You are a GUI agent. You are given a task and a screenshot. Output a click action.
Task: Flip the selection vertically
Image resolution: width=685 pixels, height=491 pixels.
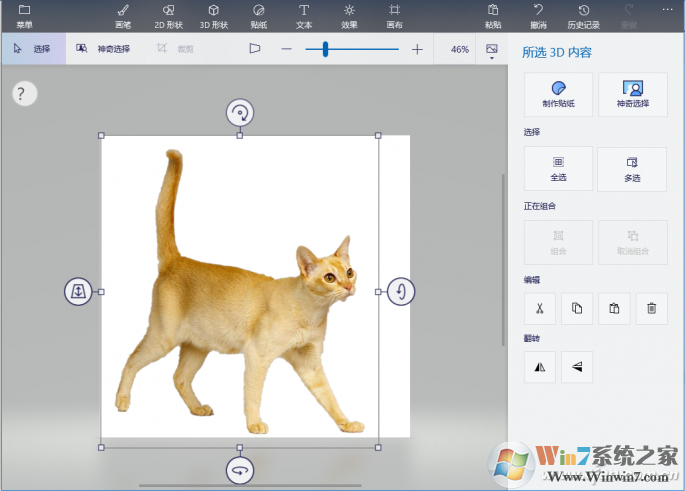(577, 367)
